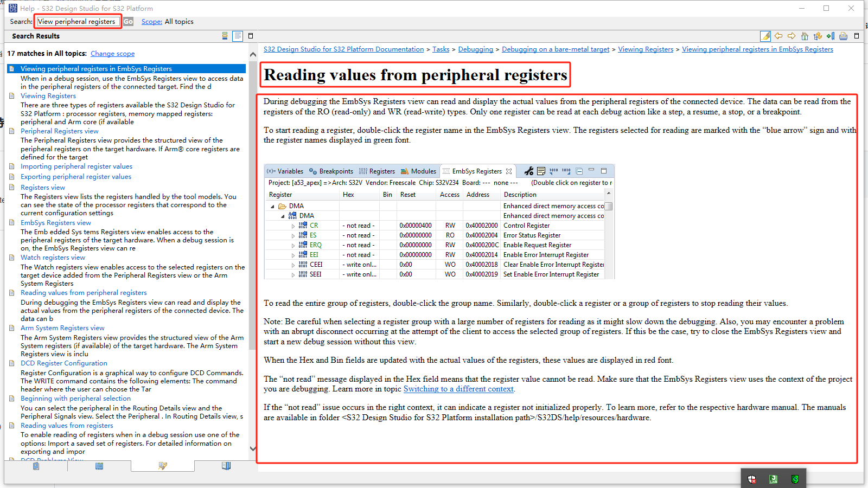Toggle search term highlighting in the help toolbar
868x488 pixels.
(765, 36)
